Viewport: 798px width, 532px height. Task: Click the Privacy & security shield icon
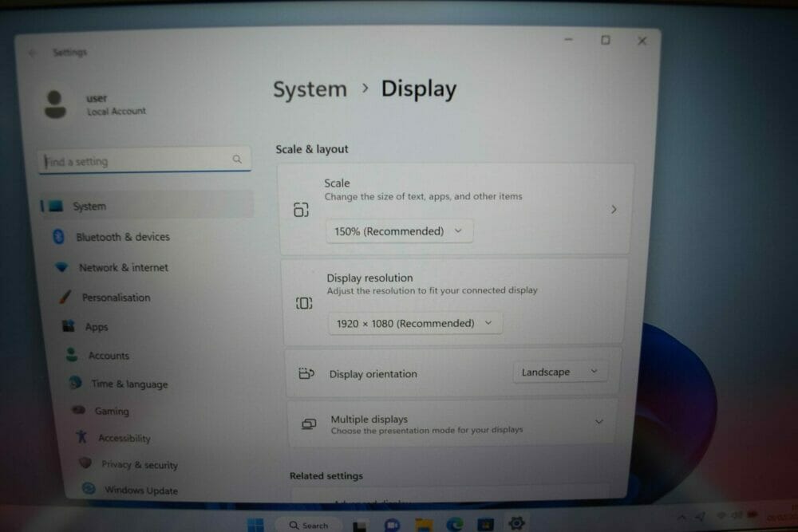(x=85, y=463)
